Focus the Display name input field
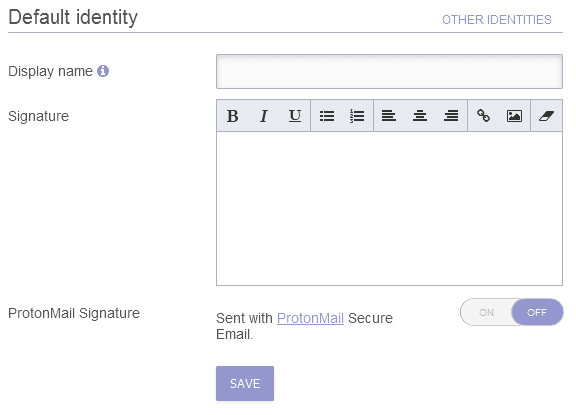576x415 pixels. [389, 72]
